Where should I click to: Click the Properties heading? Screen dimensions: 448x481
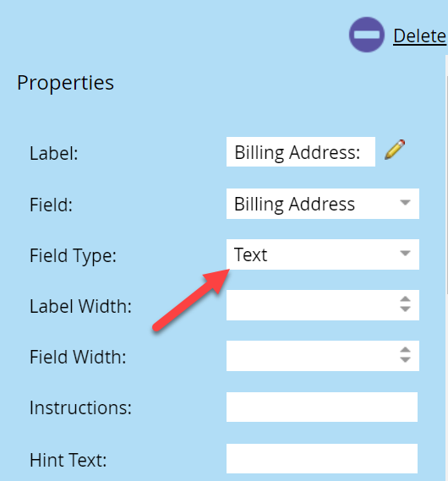(65, 83)
